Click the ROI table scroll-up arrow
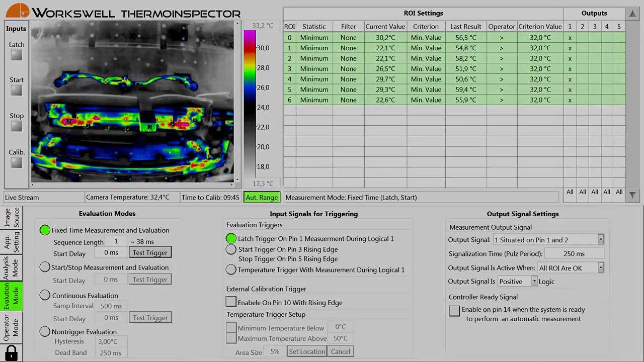Screen dimensions: 644x362 632,14
